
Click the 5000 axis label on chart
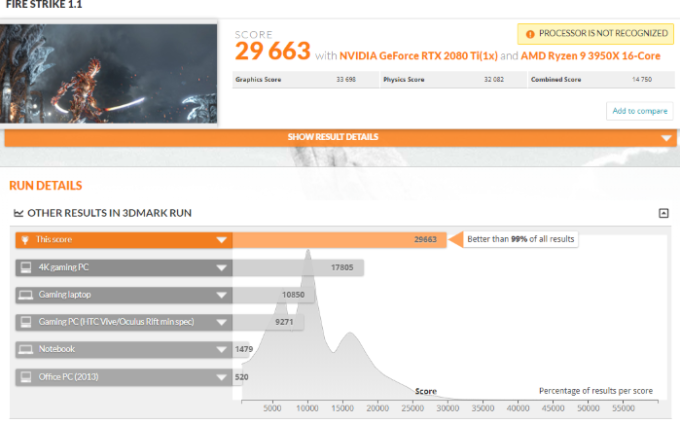coord(272,408)
